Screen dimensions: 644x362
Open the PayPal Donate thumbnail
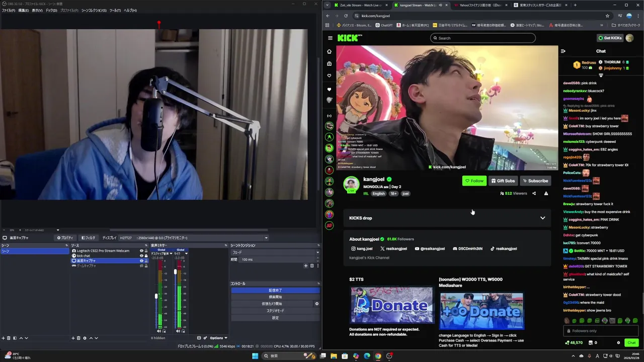click(x=391, y=305)
